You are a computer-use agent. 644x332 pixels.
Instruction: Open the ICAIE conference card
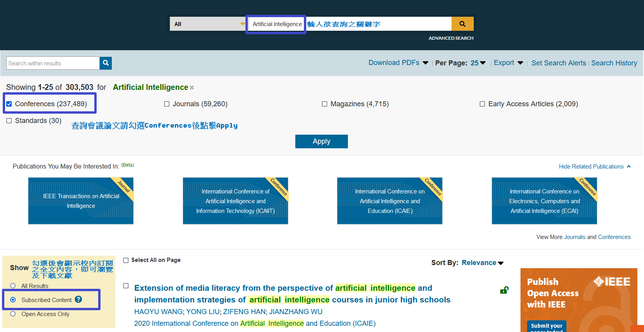pos(390,201)
